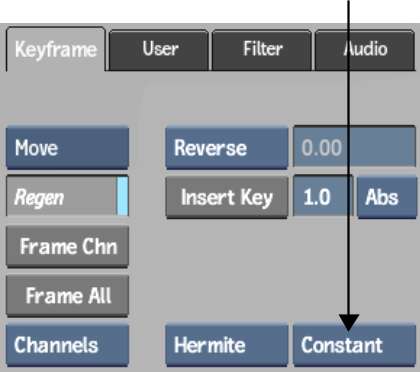Screen dimensions: 420x372
Task: Change extrapolation from the Constant box
Action: (354, 345)
